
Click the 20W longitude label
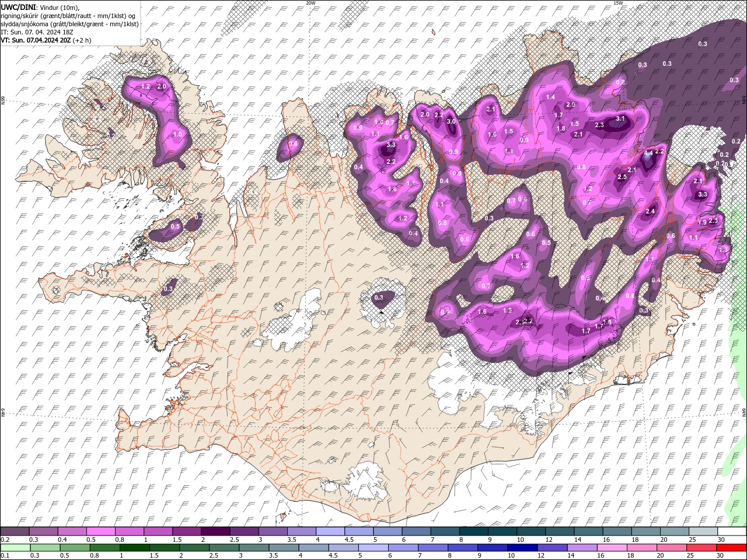tap(310, 3)
